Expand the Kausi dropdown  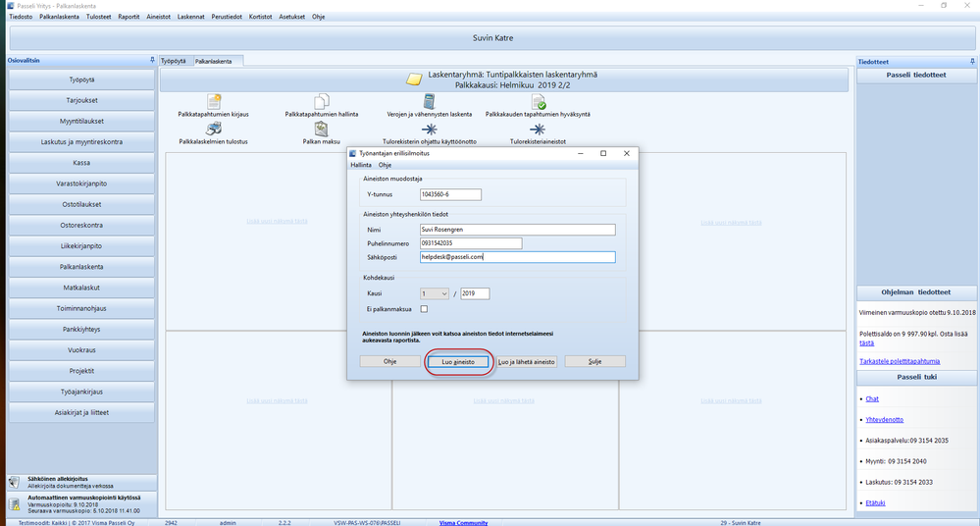[443, 293]
